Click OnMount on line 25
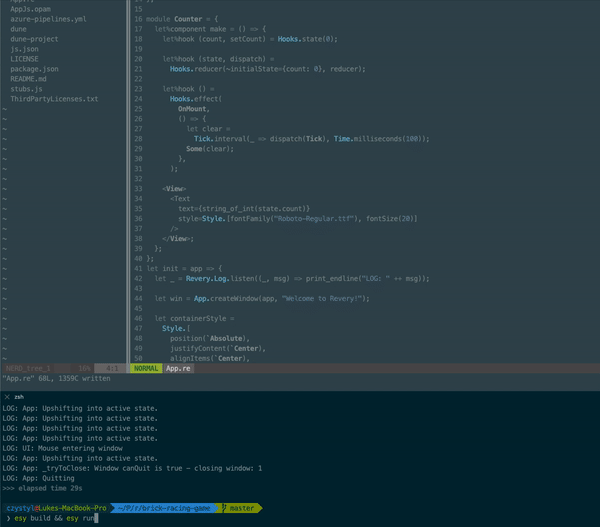This screenshot has height=527, width=600. point(193,109)
